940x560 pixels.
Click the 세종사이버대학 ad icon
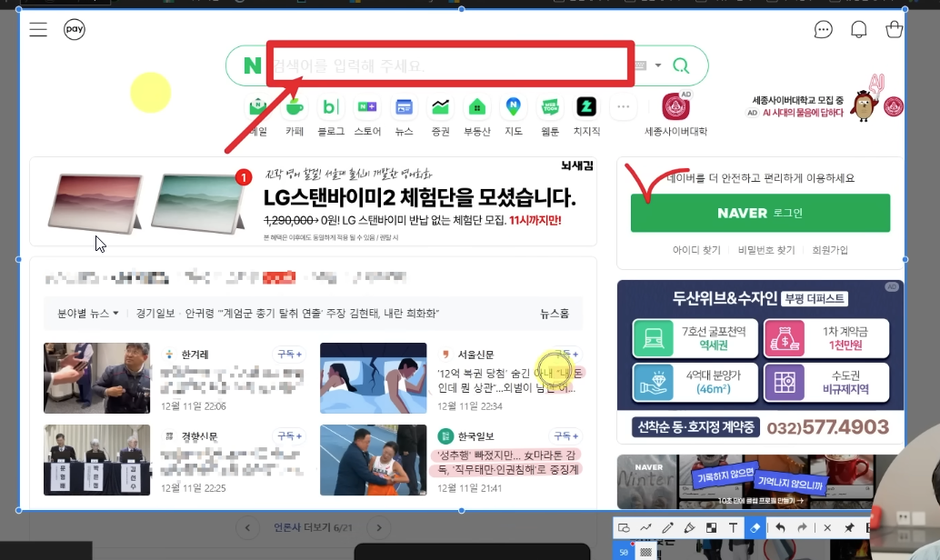click(x=675, y=107)
